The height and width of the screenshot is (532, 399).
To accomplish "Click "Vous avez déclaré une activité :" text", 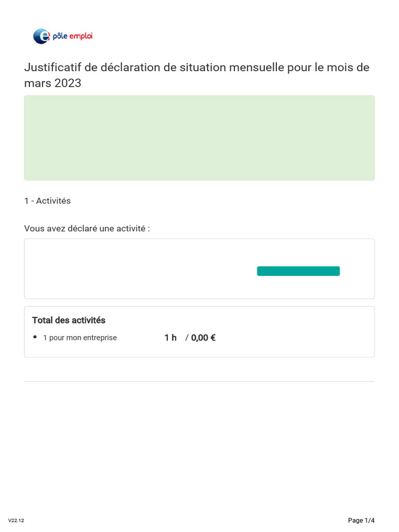I will point(87,229).
